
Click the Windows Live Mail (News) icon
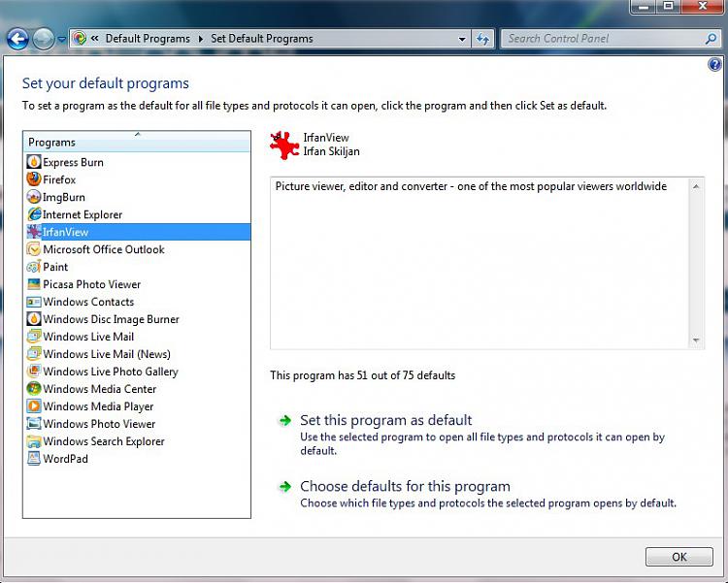[33, 354]
